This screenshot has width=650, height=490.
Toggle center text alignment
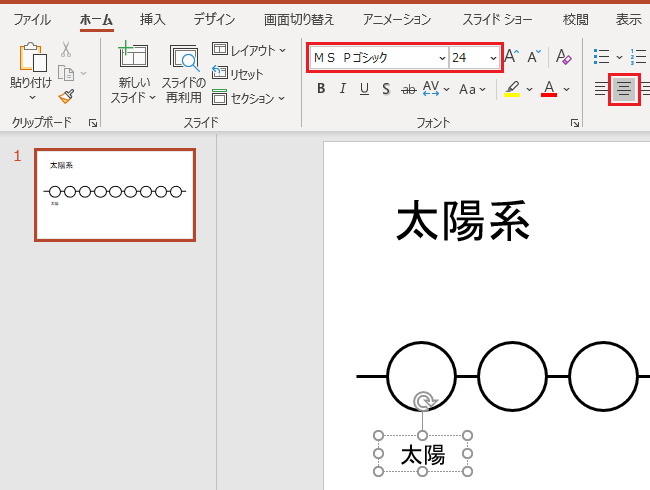coord(624,89)
